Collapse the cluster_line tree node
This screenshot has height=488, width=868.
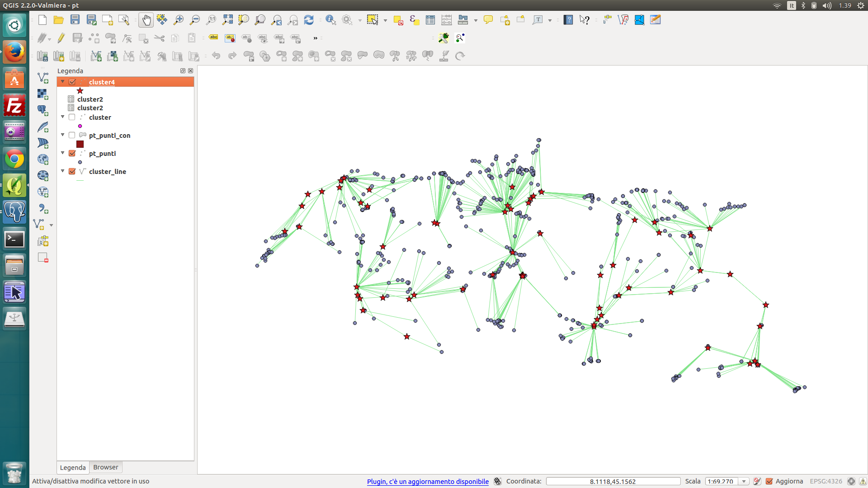(x=63, y=171)
